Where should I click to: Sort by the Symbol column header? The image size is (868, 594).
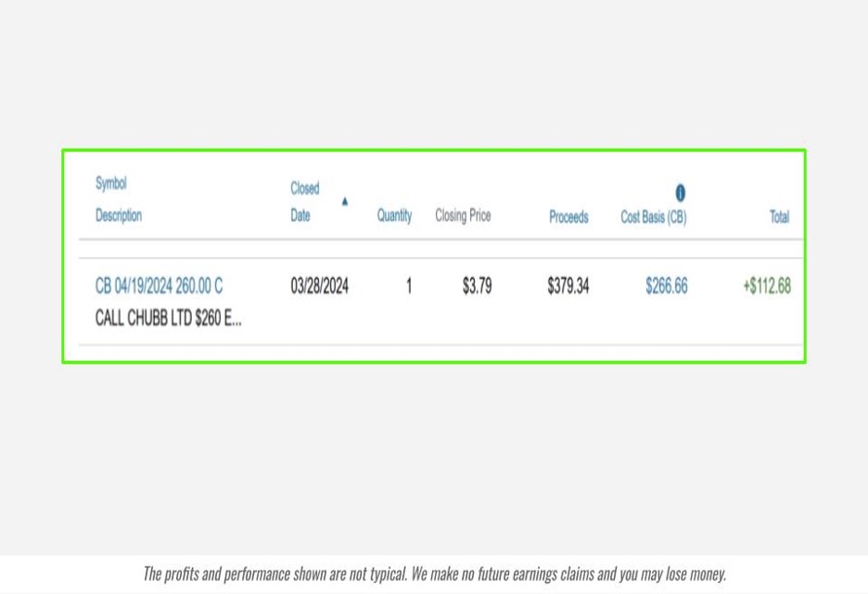coord(110,184)
